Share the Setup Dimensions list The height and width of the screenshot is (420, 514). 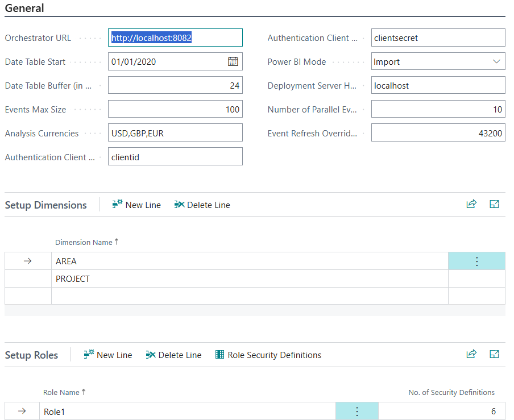click(x=471, y=204)
